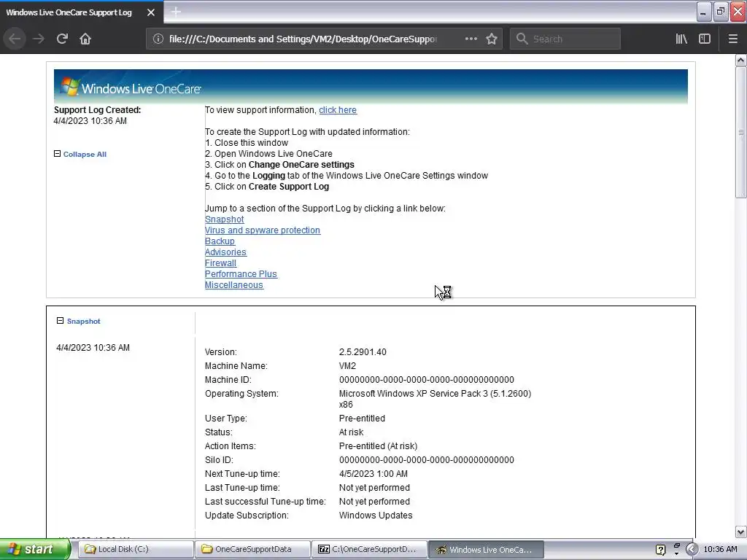Toggle the sidebar view icon

pyautogui.click(x=705, y=39)
